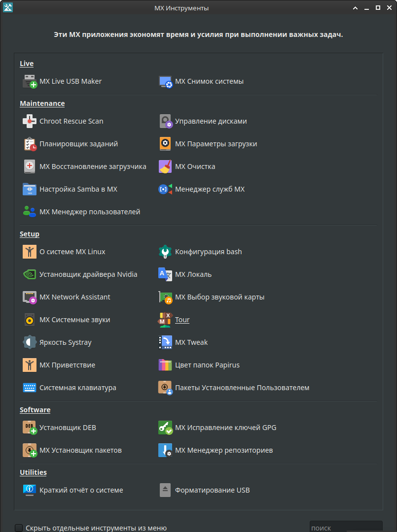Click the Live section heading
This screenshot has height=532, width=397.
tap(27, 64)
